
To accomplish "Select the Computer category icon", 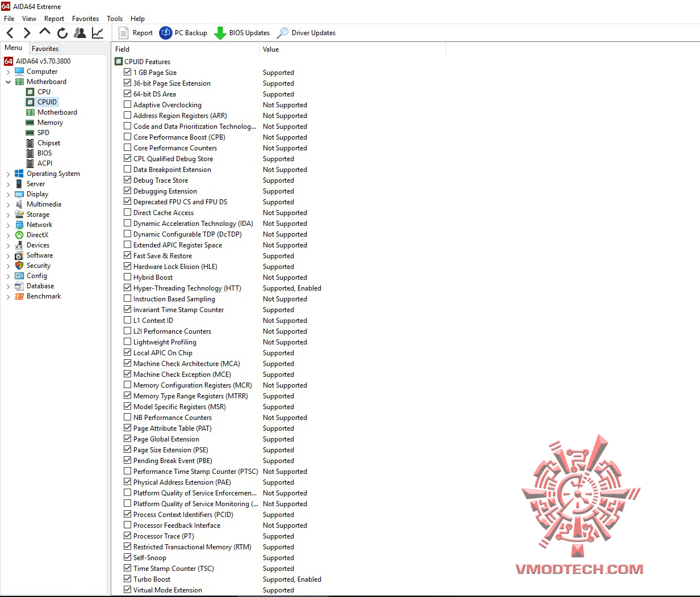I will point(19,72).
